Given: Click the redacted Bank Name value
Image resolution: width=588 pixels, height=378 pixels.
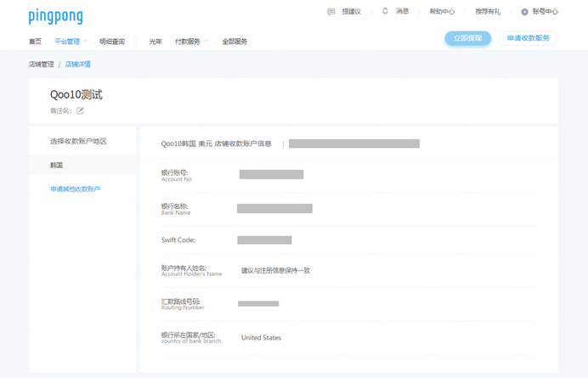Looking at the screenshot, I should pos(274,208).
